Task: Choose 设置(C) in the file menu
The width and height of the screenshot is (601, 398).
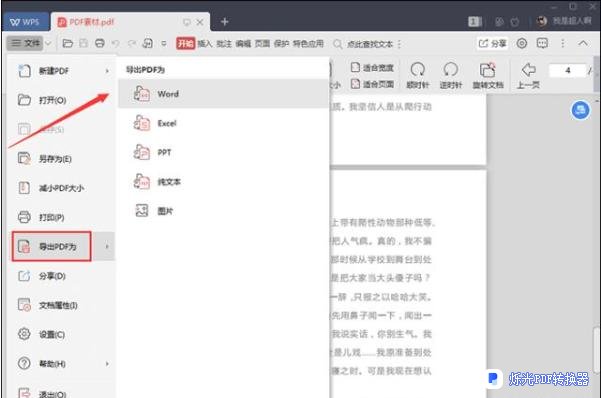Action: coord(61,334)
